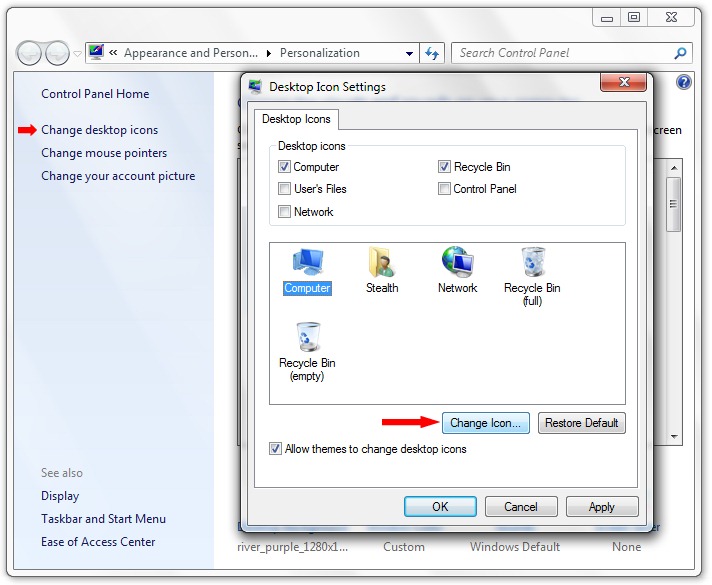Image resolution: width=712 pixels, height=585 pixels.
Task: Select the Stealth user folder icon
Action: coord(381,270)
